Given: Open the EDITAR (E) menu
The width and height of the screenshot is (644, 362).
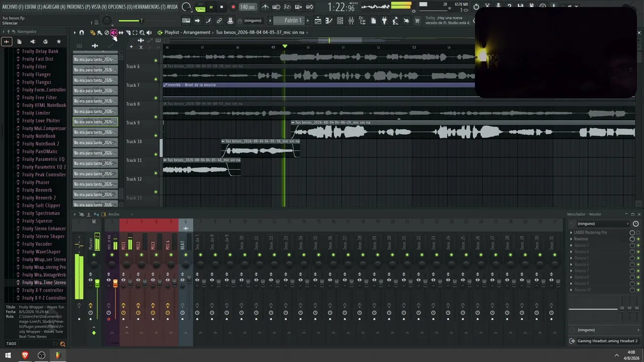Looking at the screenshot, I should click(34, 7).
